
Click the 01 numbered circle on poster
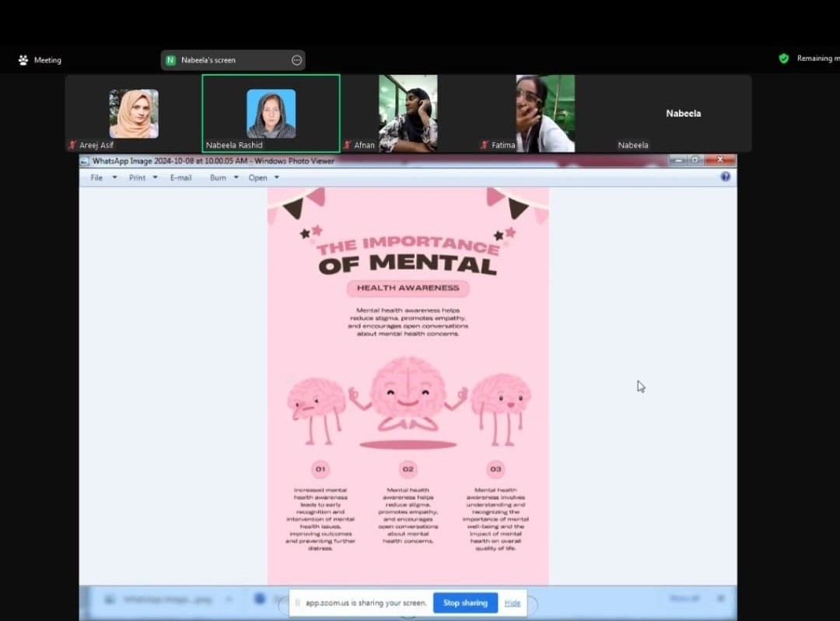(320, 468)
